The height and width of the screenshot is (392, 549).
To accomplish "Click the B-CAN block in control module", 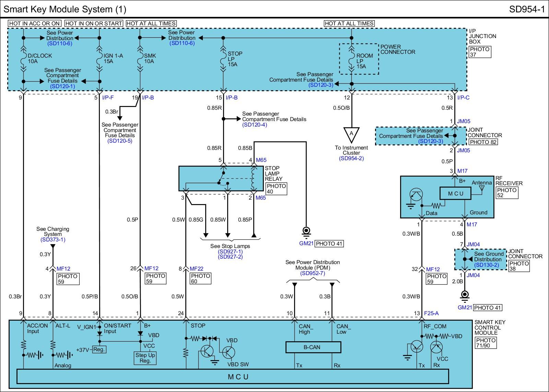I will click(313, 347).
